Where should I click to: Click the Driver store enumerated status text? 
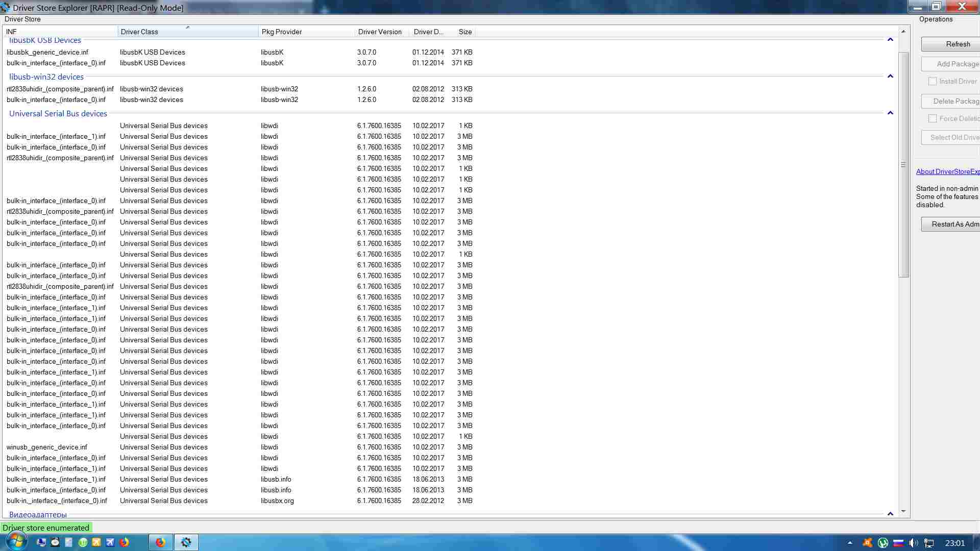click(46, 528)
